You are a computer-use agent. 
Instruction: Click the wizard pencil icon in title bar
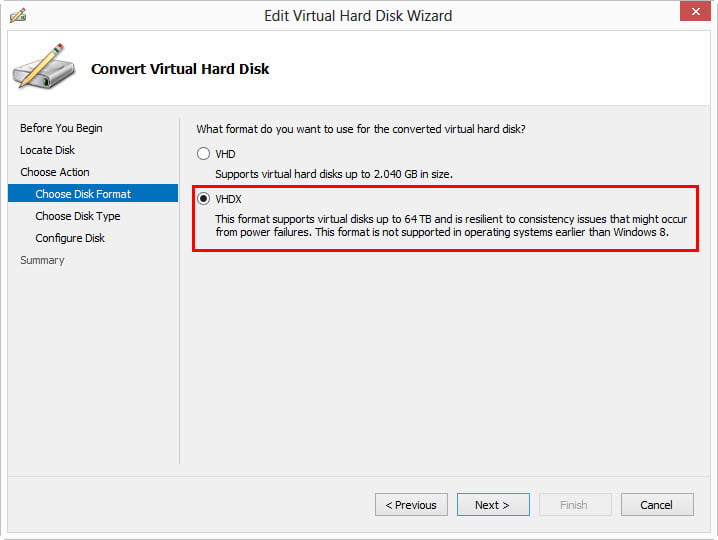pyautogui.click(x=18, y=16)
